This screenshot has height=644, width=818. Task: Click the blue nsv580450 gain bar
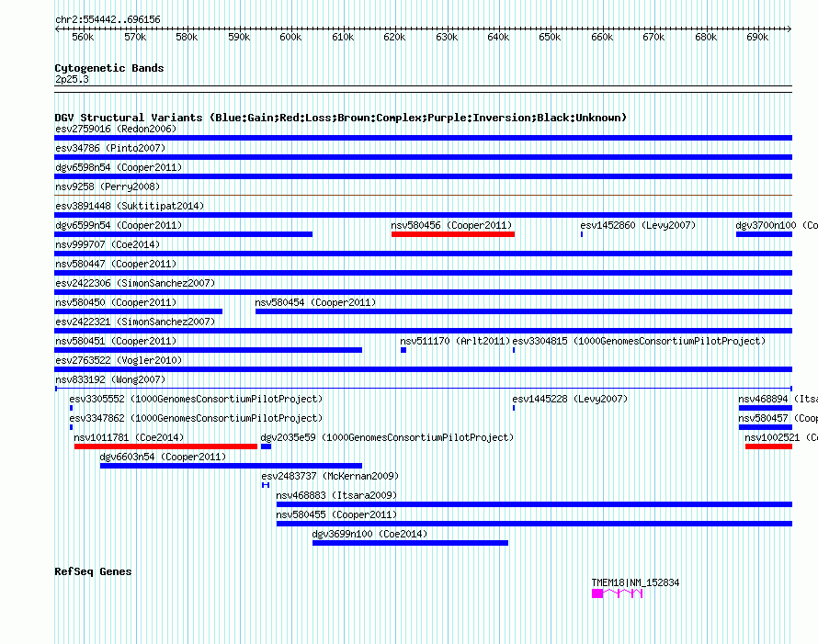(x=138, y=311)
